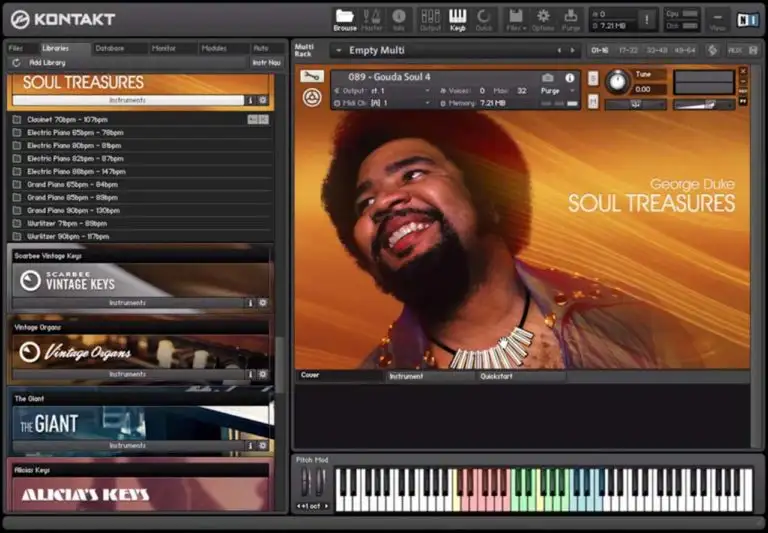Click the instrument volume slider
Viewport: 768px width, 533px height.
tap(704, 104)
